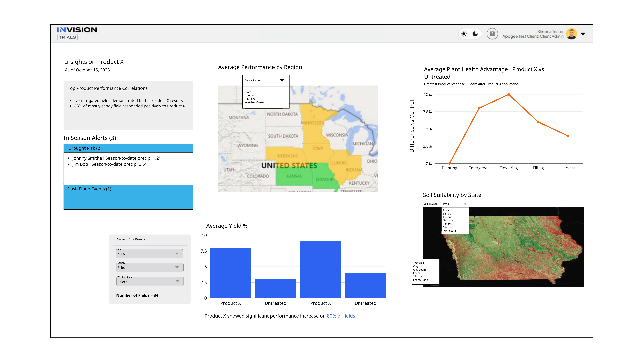The height and width of the screenshot is (362, 644).
Task: Select Zip Code in the region dropdown
Action: pos(250,99)
